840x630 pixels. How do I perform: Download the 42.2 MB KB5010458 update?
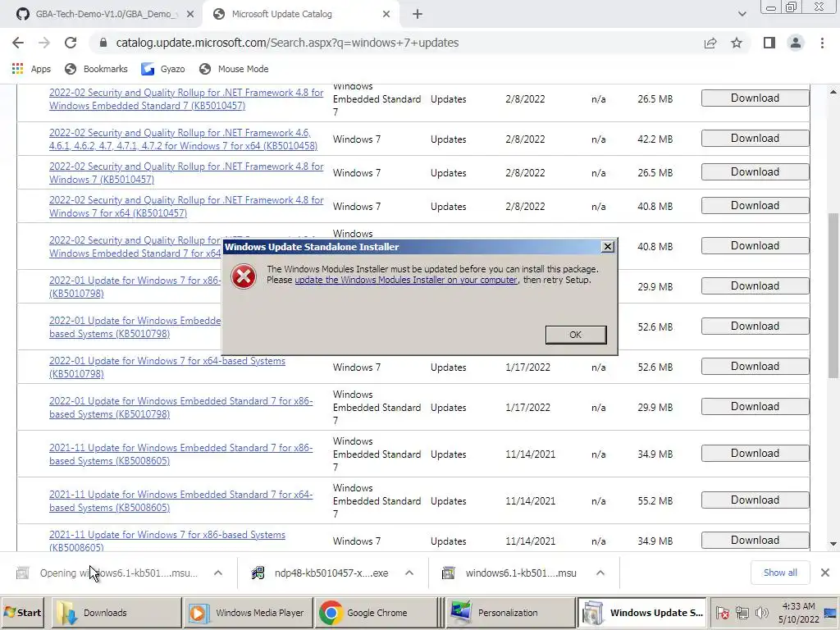pos(755,138)
